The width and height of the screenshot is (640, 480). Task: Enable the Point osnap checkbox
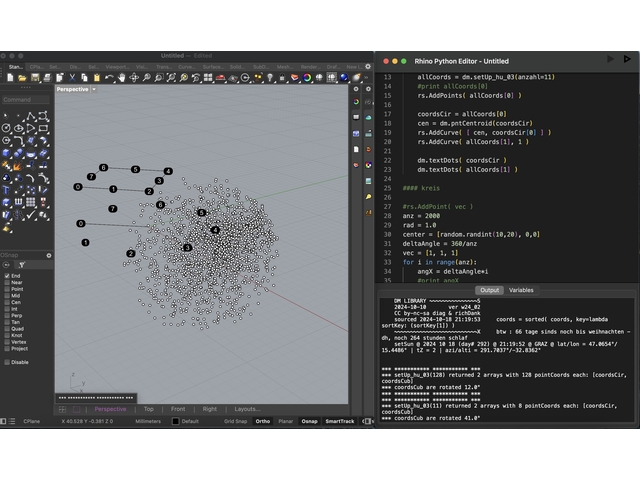(7, 289)
